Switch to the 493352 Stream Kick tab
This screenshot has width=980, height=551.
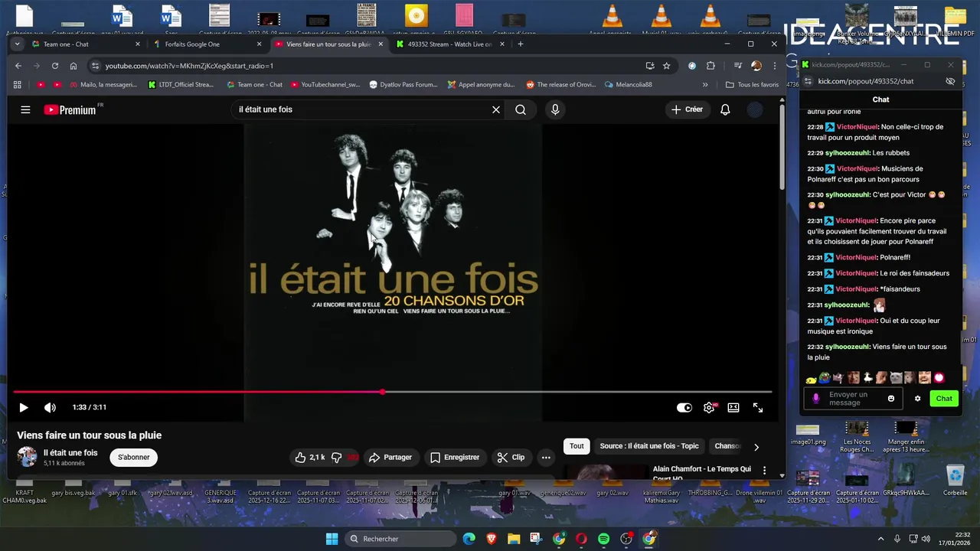click(x=451, y=44)
